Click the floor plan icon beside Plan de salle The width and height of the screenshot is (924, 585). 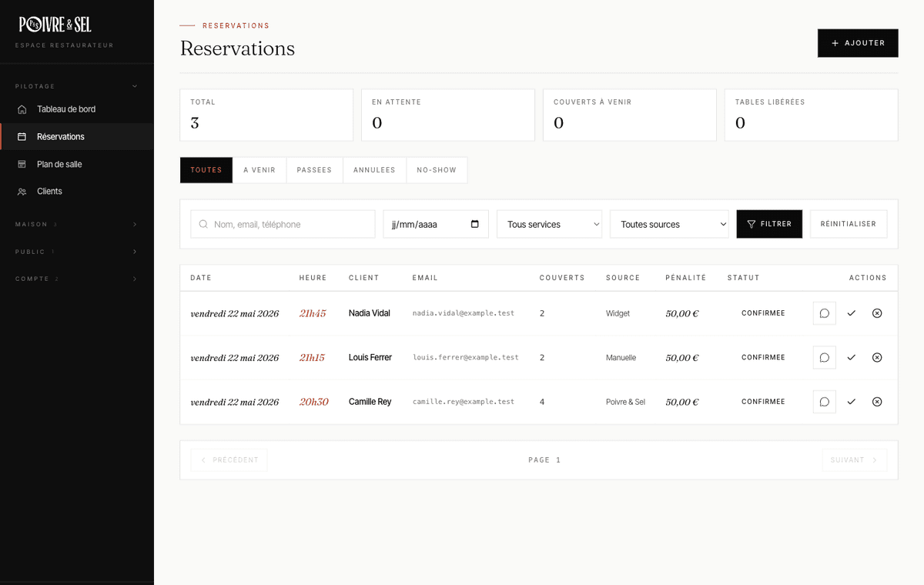pyautogui.click(x=22, y=164)
